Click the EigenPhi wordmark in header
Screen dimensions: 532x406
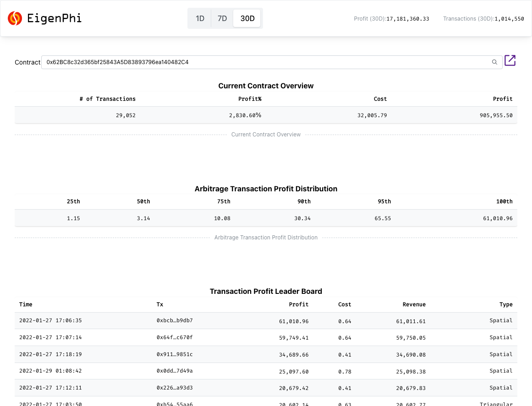click(54, 18)
